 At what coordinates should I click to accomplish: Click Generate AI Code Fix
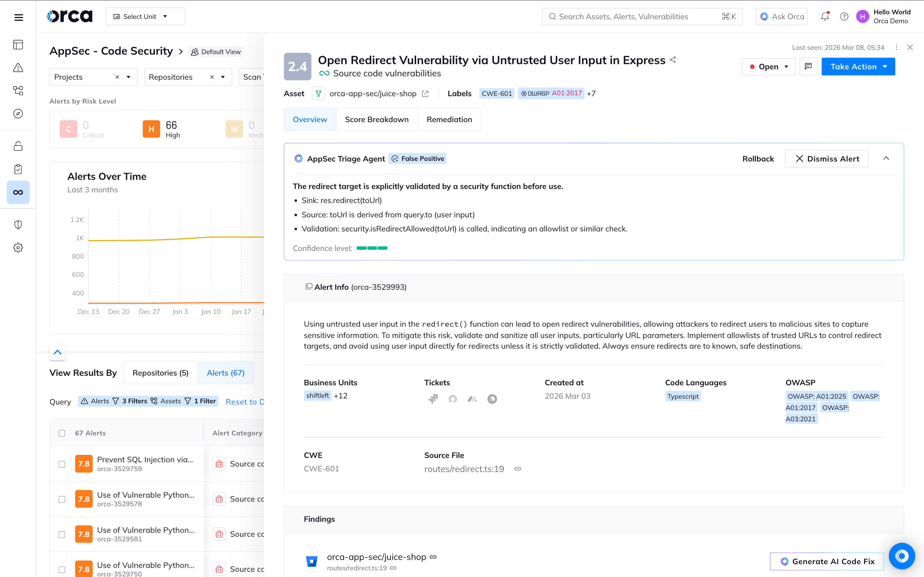pyautogui.click(x=826, y=561)
